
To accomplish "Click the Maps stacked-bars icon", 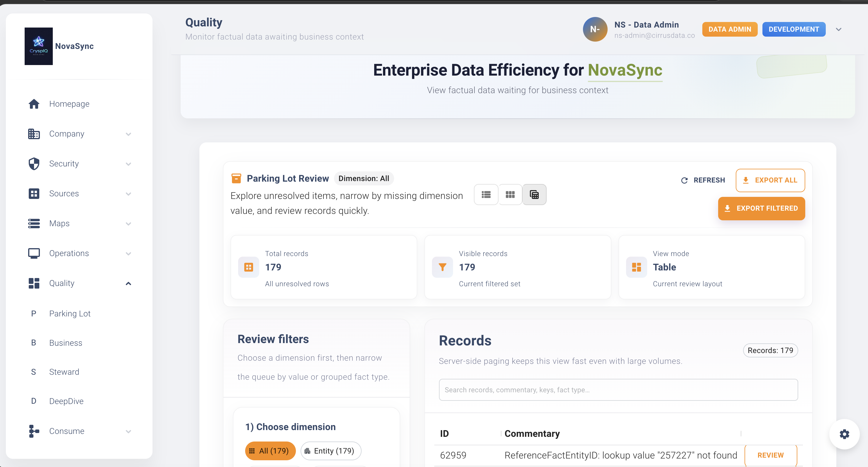I will click(34, 224).
